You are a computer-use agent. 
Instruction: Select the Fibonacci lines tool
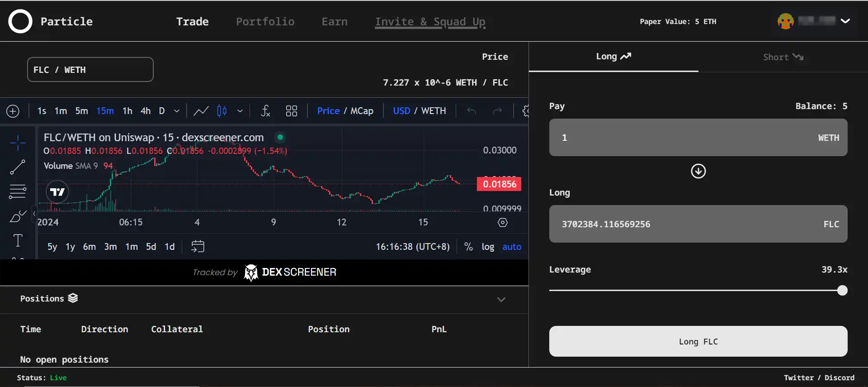point(18,191)
